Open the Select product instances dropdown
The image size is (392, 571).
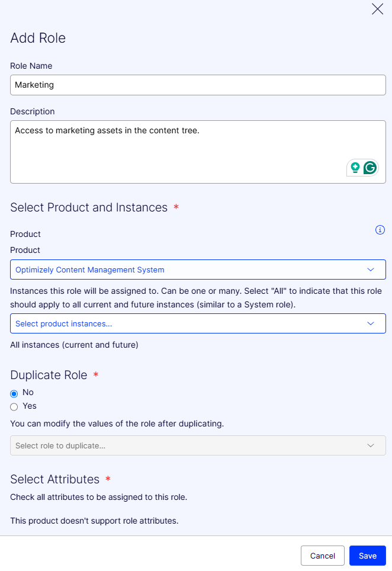click(x=178, y=323)
